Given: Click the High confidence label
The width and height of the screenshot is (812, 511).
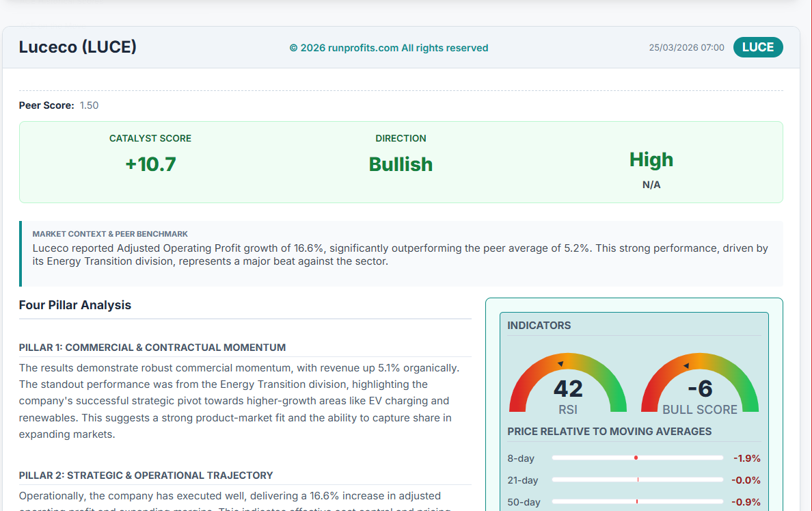Looking at the screenshot, I should click(x=651, y=159).
